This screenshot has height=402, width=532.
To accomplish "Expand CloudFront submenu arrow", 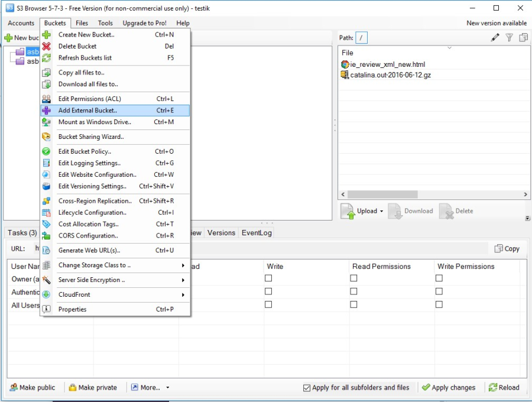I will click(183, 295).
